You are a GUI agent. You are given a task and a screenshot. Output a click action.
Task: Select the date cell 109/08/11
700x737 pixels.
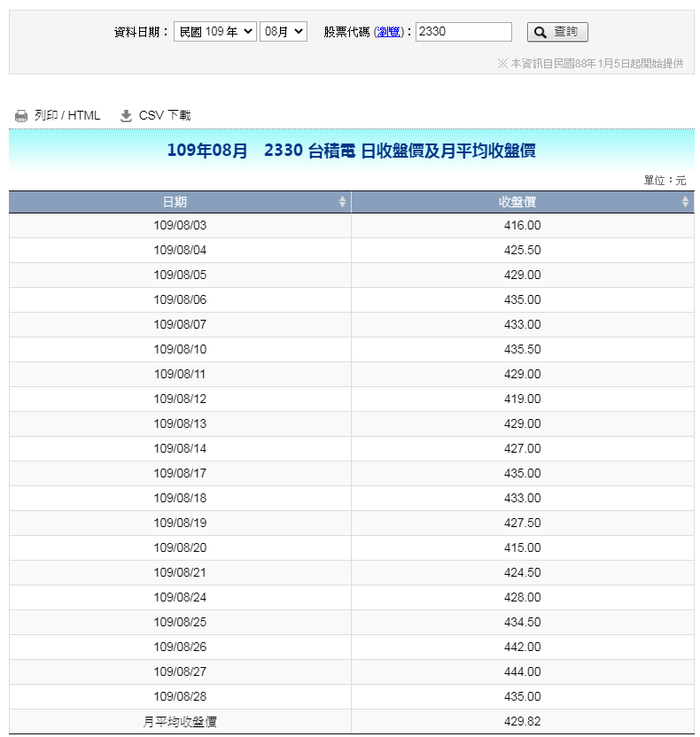180,375
